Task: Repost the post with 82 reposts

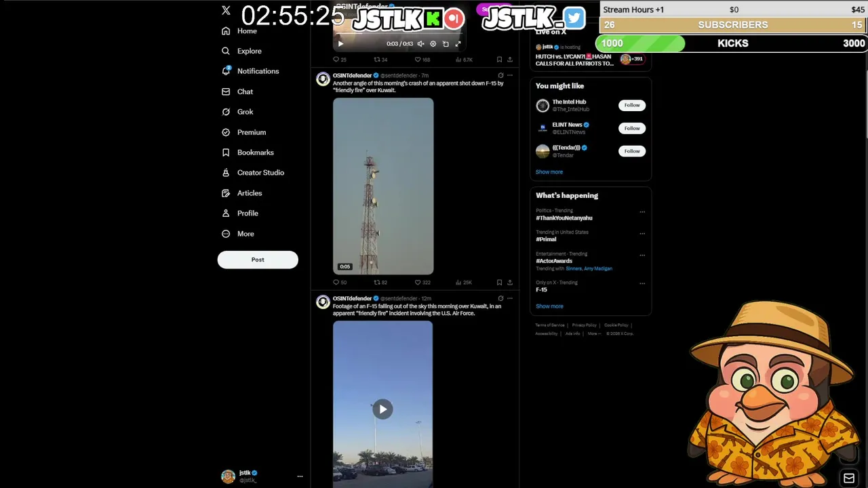Action: point(380,283)
